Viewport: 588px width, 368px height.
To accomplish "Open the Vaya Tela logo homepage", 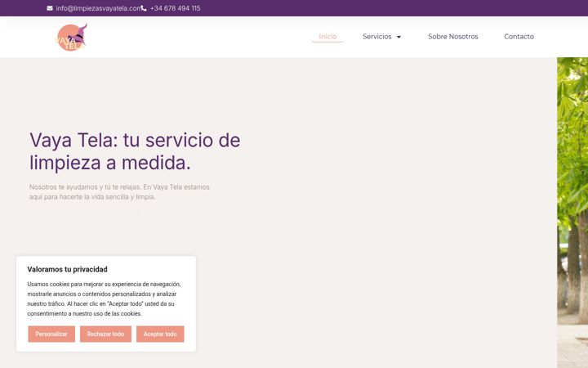I will click(72, 37).
